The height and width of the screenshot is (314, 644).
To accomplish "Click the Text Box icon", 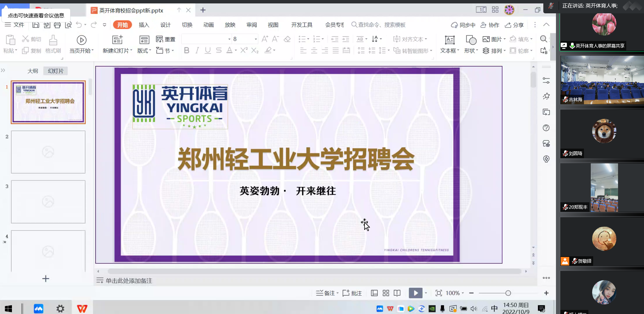I will coord(449,40).
